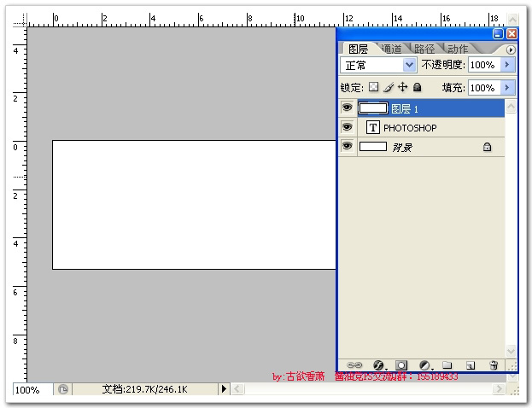Create new fill or adjustment layer
532x408 pixels.
click(424, 365)
